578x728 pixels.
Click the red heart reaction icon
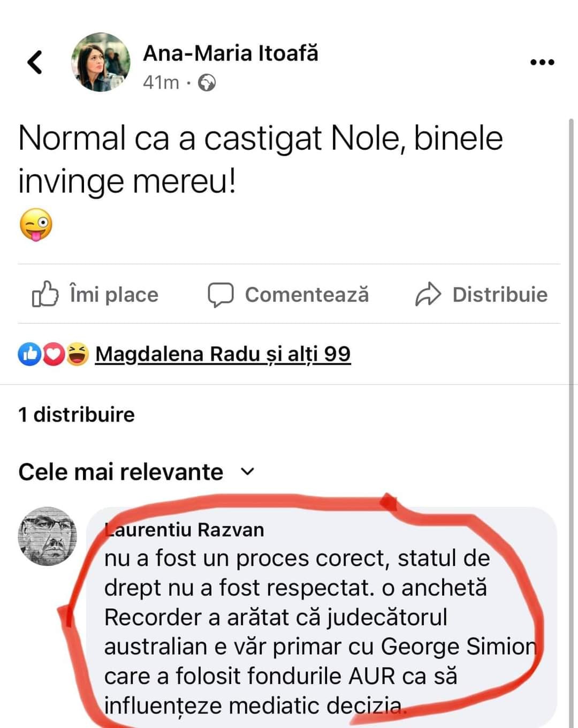tap(53, 354)
